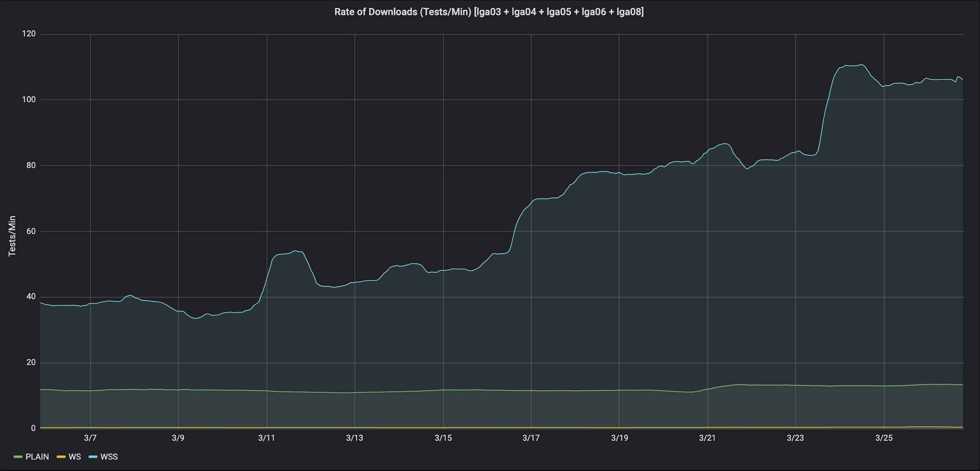Screen dimensions: 980x471
Task: Click the 3/13 x-axis date label
Action: click(x=354, y=438)
